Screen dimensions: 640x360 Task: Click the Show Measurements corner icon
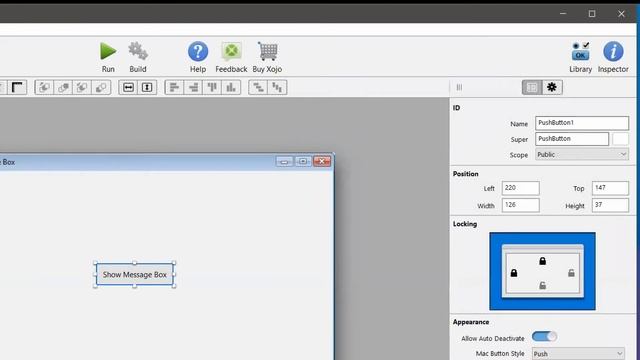18,87
